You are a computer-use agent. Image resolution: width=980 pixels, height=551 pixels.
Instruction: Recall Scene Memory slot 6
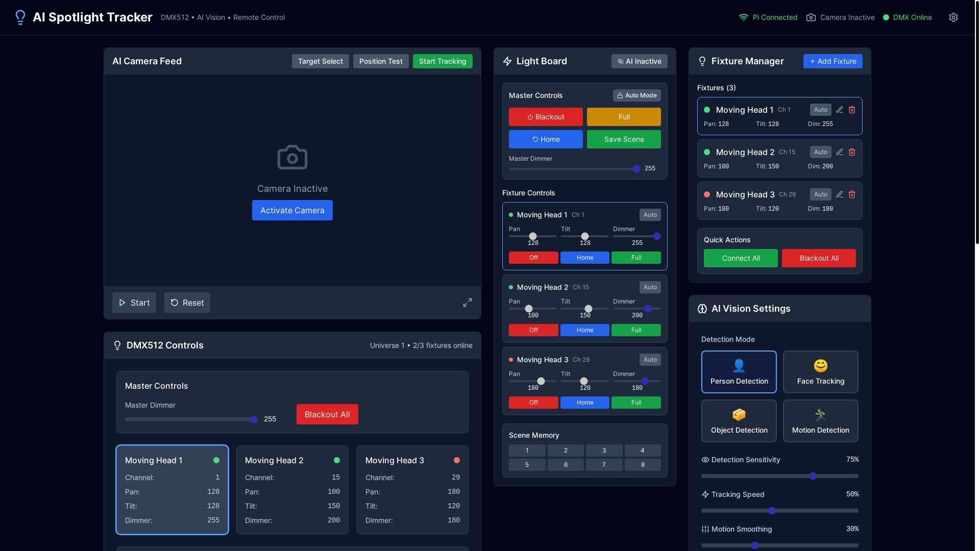(x=566, y=465)
